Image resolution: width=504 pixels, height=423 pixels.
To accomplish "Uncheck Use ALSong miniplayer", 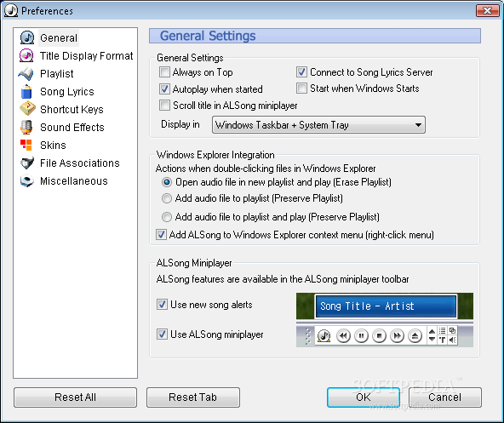I will pyautogui.click(x=162, y=334).
